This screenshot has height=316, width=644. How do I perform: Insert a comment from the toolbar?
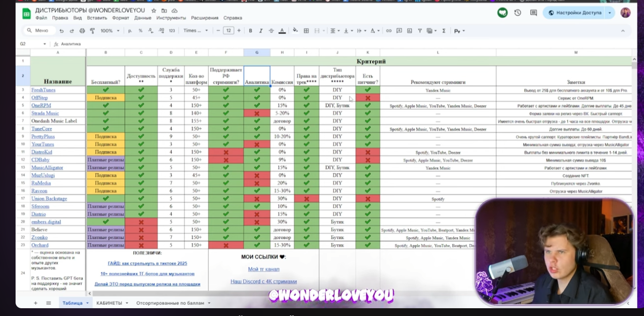point(399,31)
